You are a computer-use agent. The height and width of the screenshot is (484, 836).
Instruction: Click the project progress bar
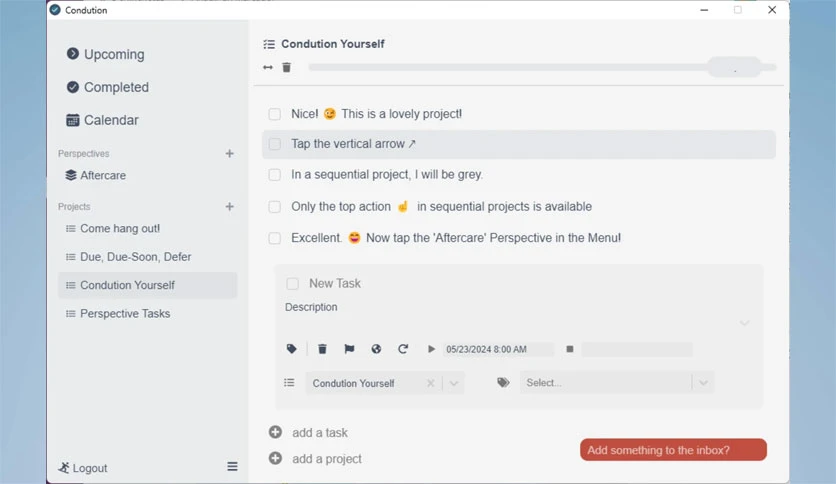pyautogui.click(x=542, y=67)
